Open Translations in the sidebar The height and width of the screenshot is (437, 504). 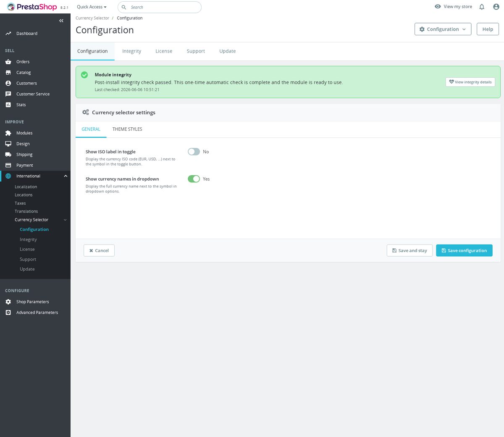point(26,211)
